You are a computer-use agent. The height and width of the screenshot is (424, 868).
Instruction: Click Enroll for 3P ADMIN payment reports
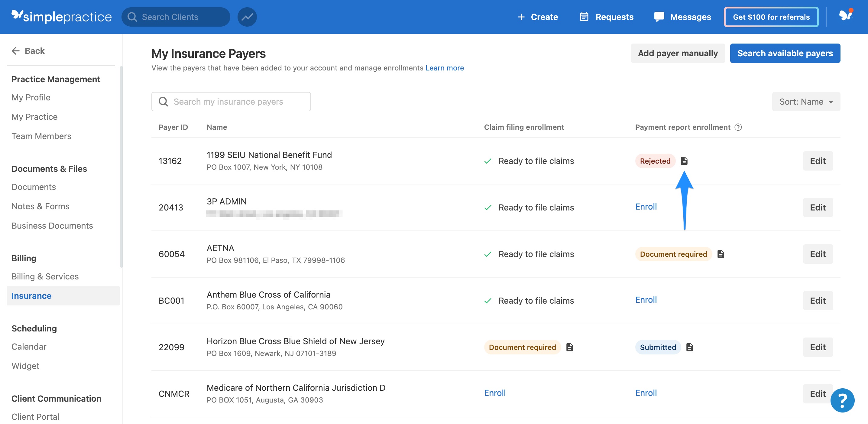[x=646, y=207]
